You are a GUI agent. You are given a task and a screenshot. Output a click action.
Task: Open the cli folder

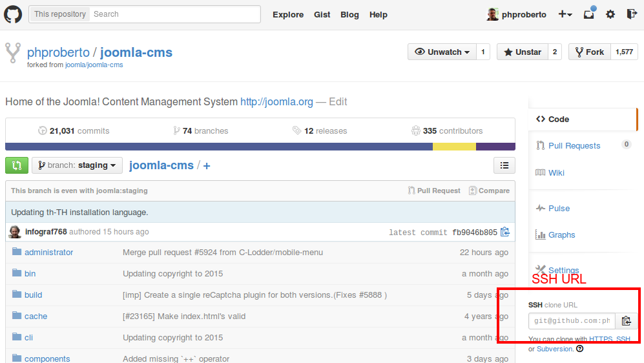[29, 338]
